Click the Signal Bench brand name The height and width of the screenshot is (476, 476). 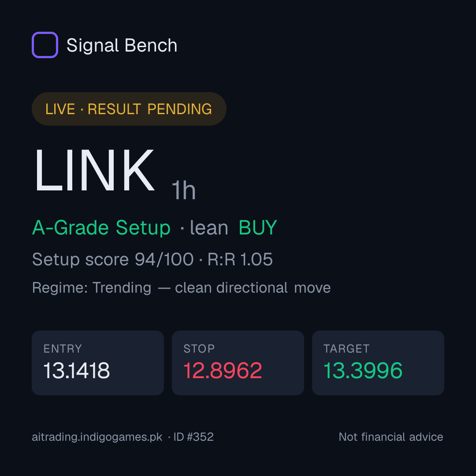coord(122,45)
